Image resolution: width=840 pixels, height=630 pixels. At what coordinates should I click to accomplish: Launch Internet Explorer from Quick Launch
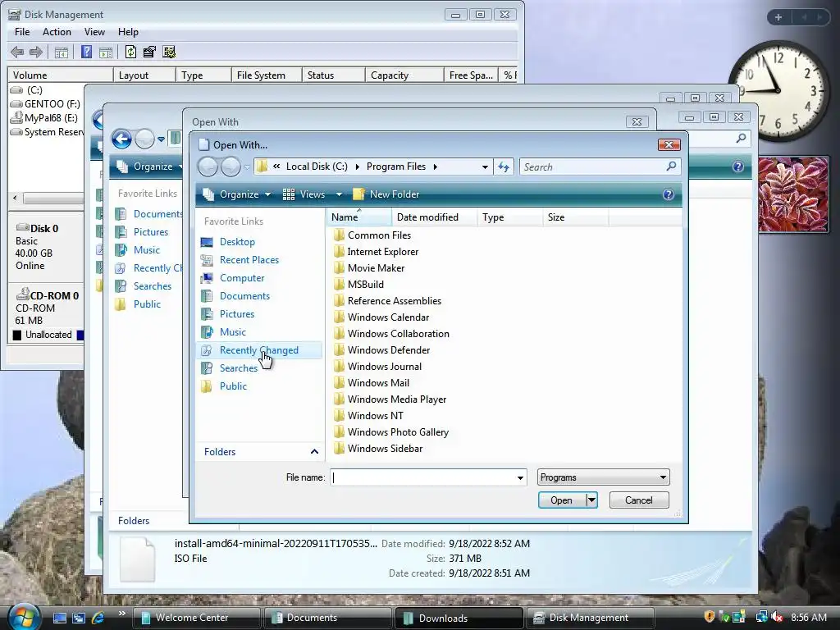tap(98, 618)
